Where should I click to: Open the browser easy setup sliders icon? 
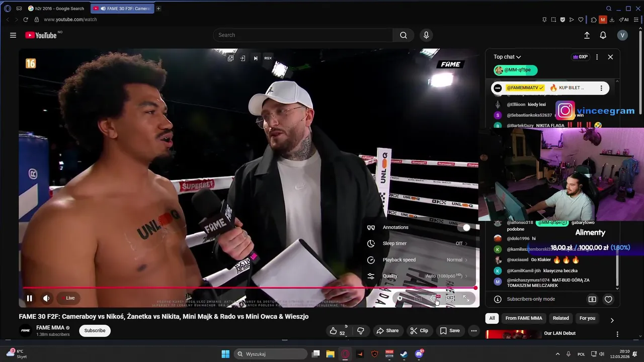click(x=637, y=20)
